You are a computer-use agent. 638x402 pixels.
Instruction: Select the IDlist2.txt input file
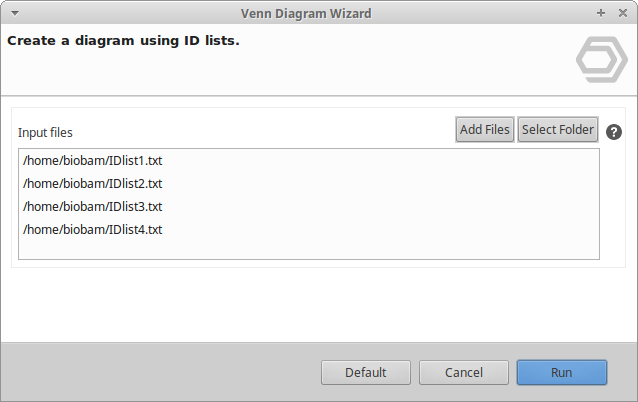click(92, 183)
